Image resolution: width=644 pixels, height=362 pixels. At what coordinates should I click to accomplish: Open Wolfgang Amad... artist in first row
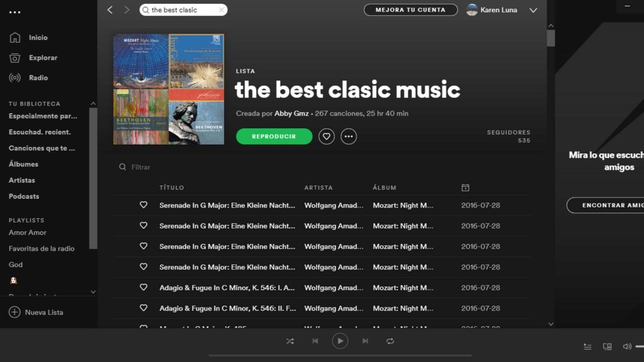pyautogui.click(x=334, y=206)
